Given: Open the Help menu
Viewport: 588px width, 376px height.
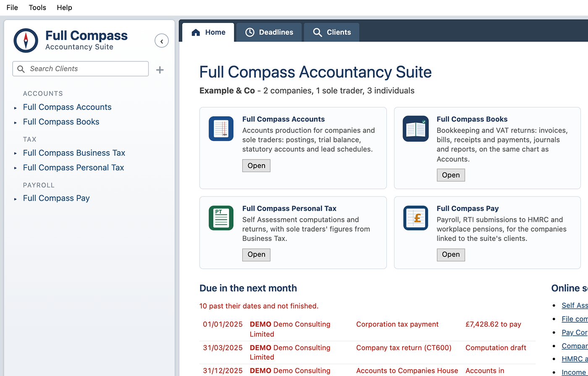Looking at the screenshot, I should coord(64,8).
